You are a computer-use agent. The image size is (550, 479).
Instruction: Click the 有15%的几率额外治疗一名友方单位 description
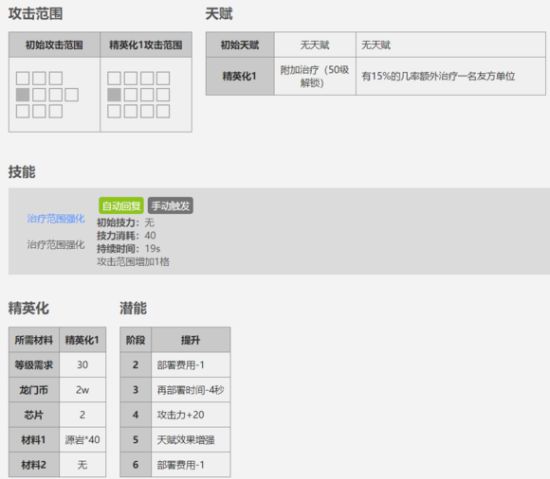point(438,76)
